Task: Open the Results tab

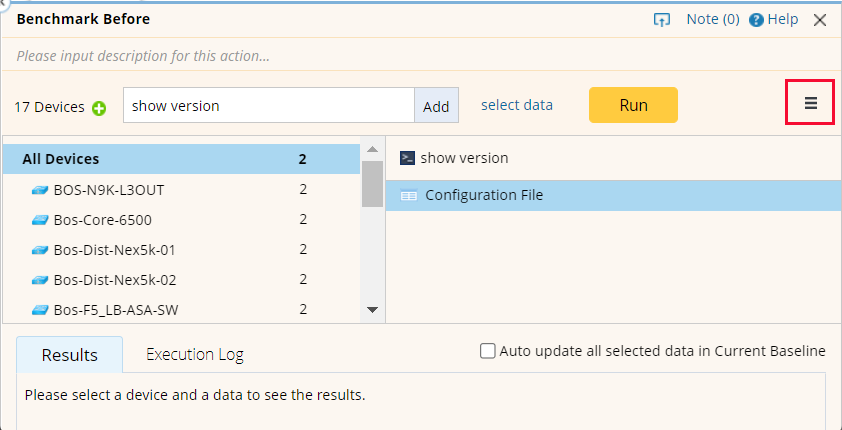Action: pyautogui.click(x=70, y=355)
